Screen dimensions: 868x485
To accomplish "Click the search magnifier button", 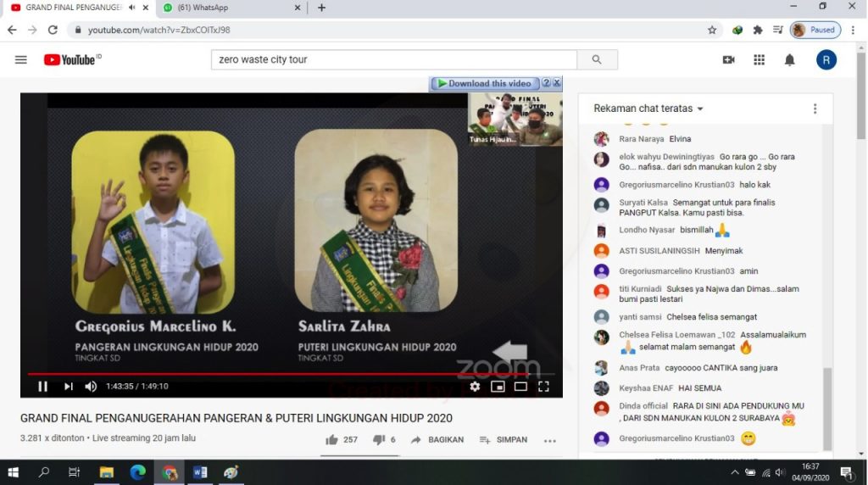I will coord(597,60).
